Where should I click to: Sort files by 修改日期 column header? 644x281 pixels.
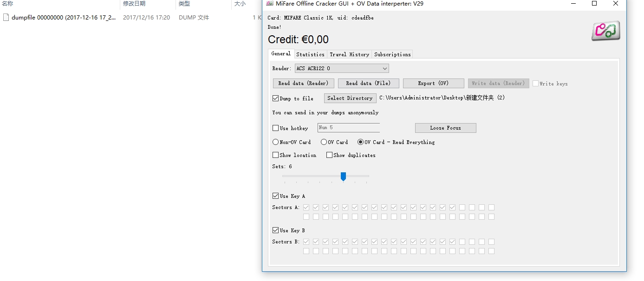[x=134, y=4]
